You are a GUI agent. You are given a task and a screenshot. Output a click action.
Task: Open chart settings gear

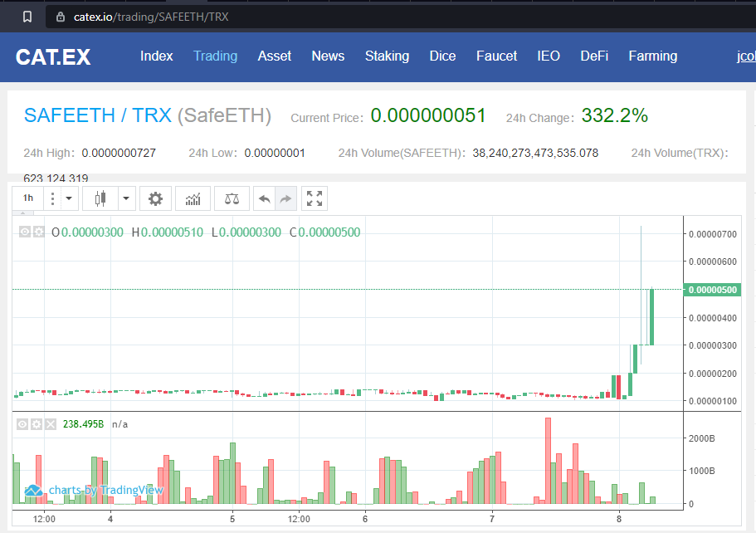click(155, 198)
